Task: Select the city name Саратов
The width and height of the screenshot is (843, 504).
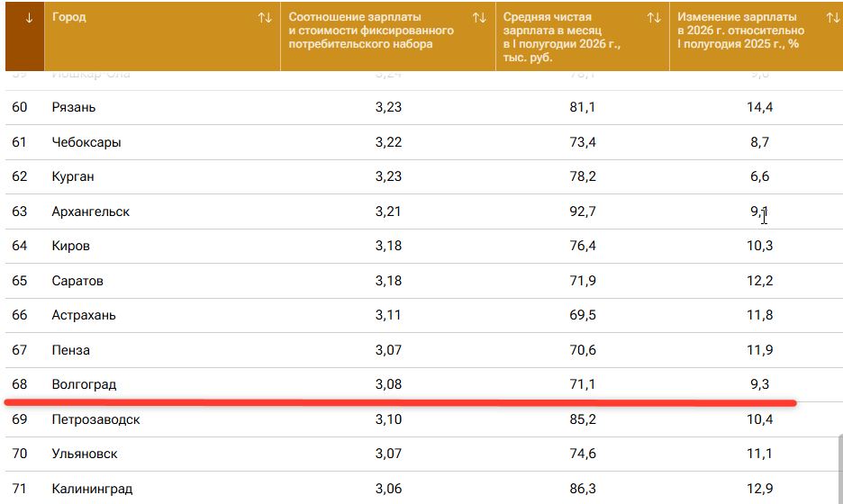Action: pyautogui.click(x=77, y=281)
